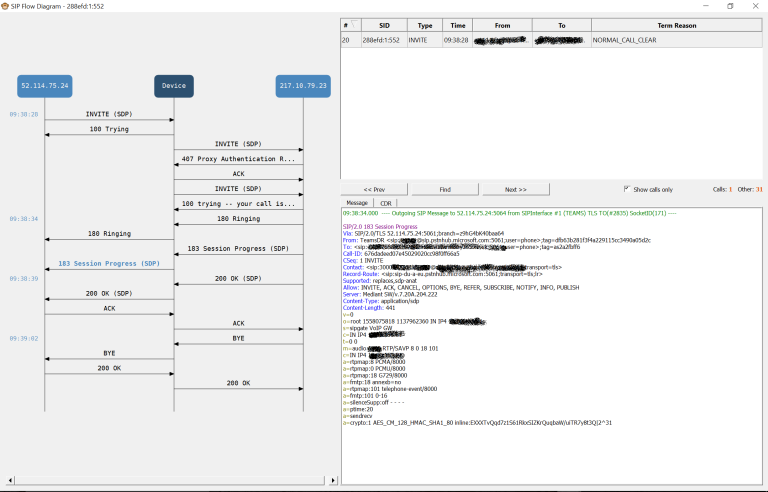
Task: Select the 100 Trying message to 52.114.75.24
Action: point(109,130)
